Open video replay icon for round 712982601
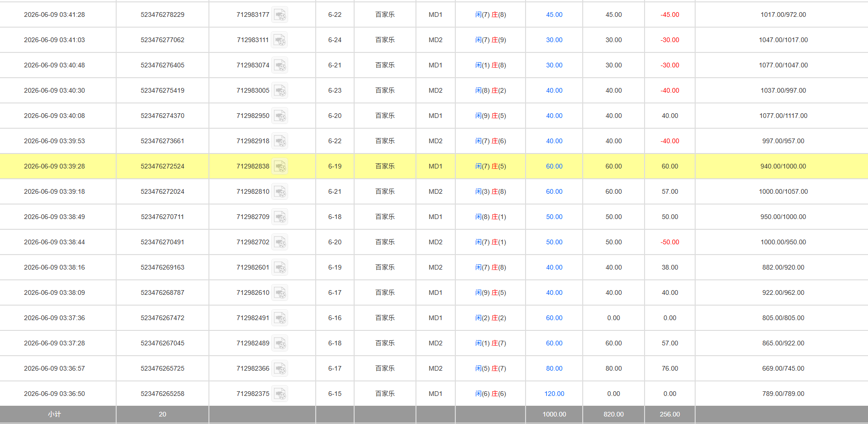The image size is (868, 424). click(x=280, y=267)
